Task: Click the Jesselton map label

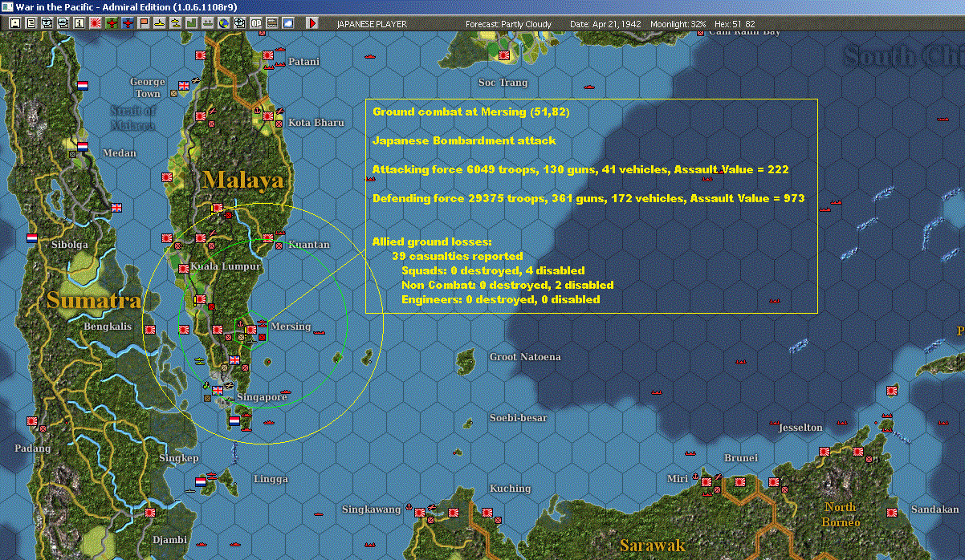Action: 800,428
